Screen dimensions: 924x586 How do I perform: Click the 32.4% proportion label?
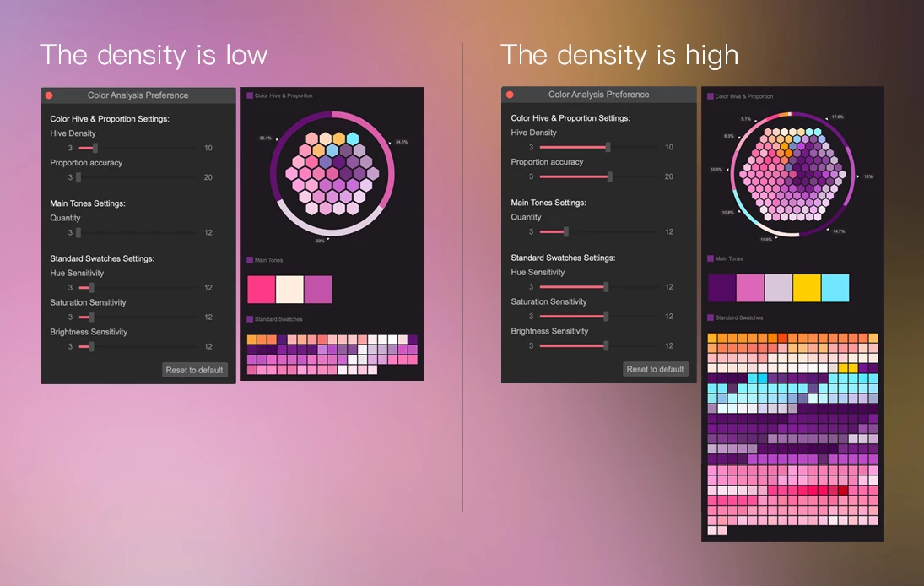[265, 138]
